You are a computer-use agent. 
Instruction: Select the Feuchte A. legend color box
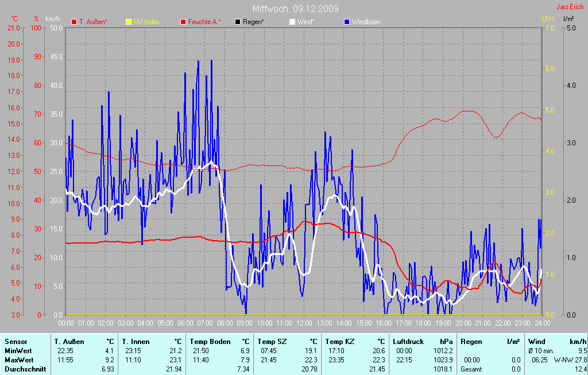183,22
